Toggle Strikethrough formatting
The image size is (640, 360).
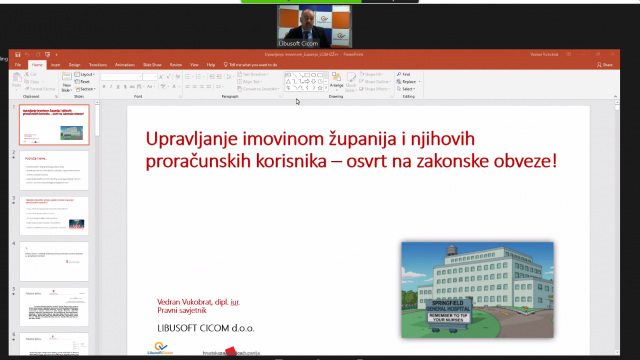pyautogui.click(x=132, y=87)
